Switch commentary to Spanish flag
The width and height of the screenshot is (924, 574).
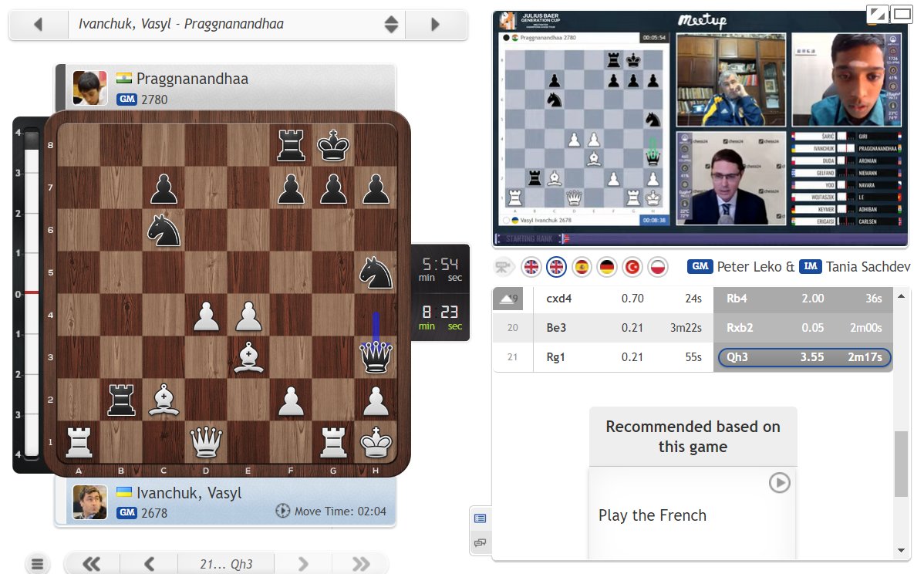point(582,267)
